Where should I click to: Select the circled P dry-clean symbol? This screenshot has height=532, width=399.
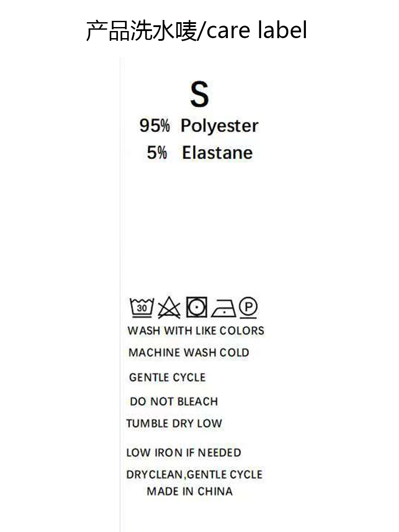coord(248,307)
